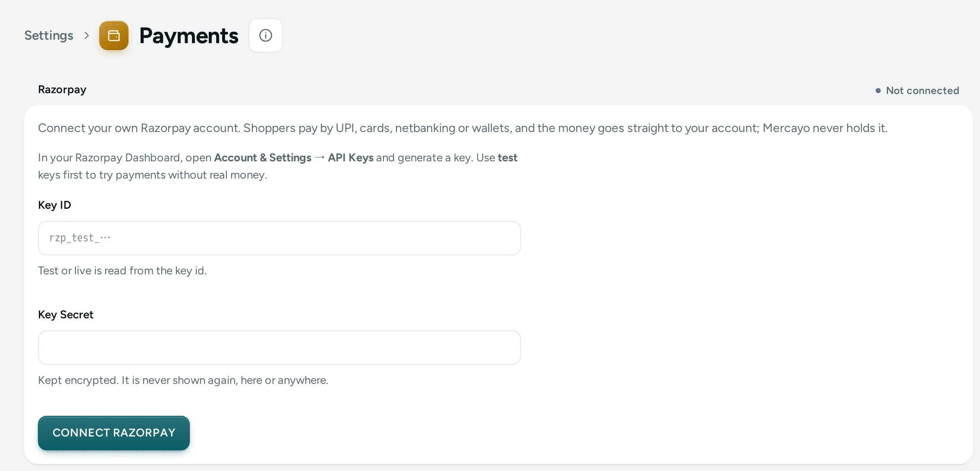The width and height of the screenshot is (980, 471).
Task: Click the "Kept encrypted" helper text
Action: tap(183, 380)
